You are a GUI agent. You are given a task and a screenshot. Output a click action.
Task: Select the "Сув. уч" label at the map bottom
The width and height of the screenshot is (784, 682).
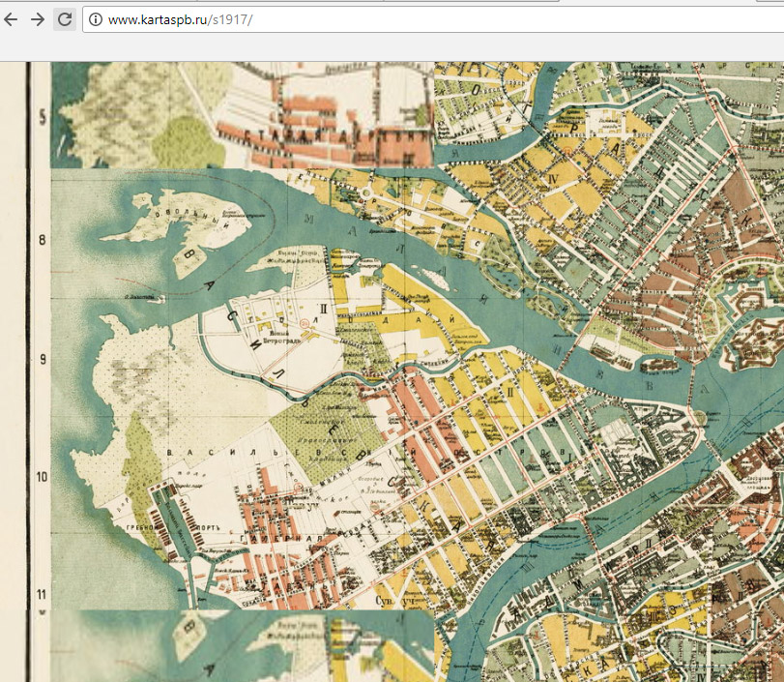397,600
